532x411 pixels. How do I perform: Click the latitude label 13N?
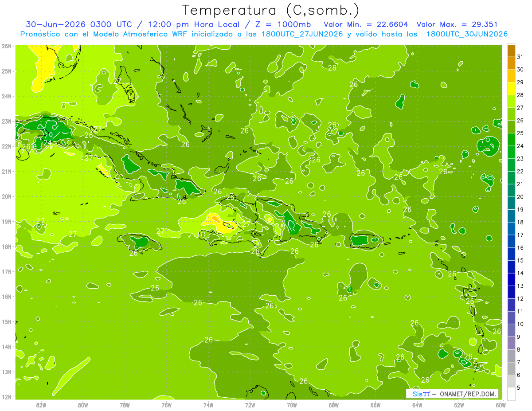[7, 372]
